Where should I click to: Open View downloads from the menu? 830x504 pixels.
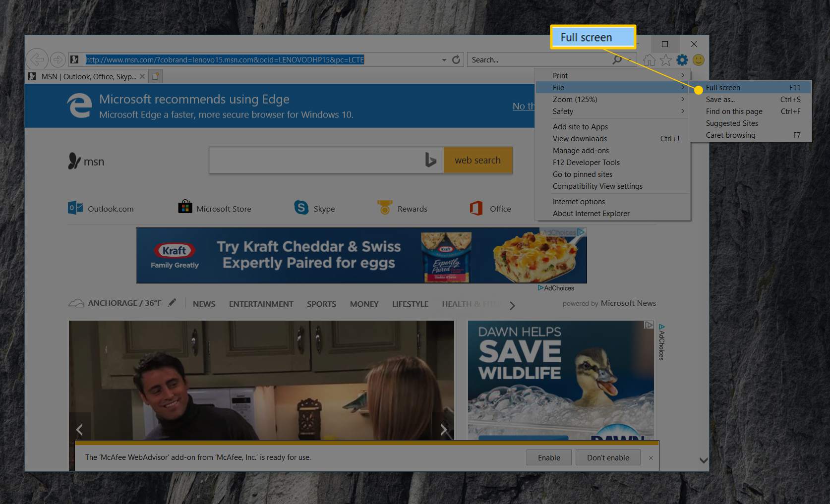click(613, 139)
